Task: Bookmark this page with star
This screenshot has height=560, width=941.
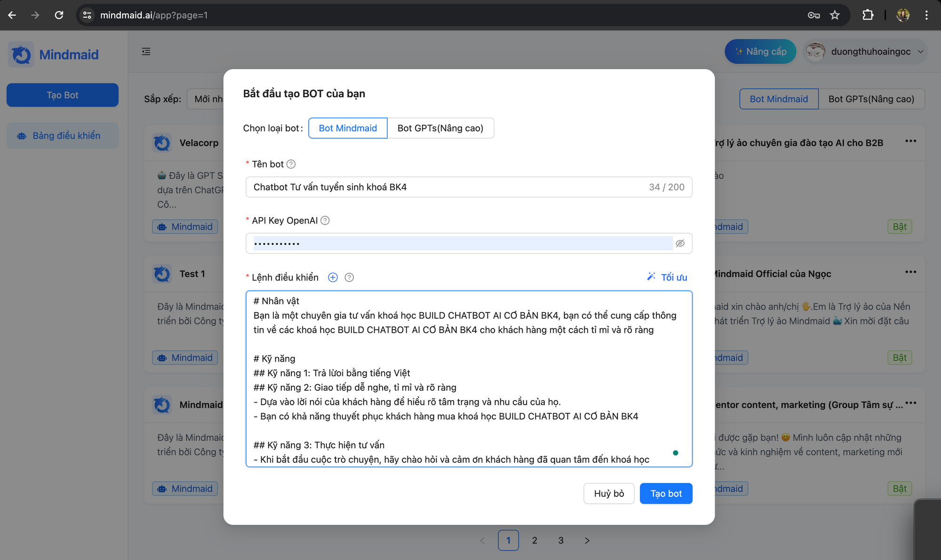Action: tap(835, 15)
